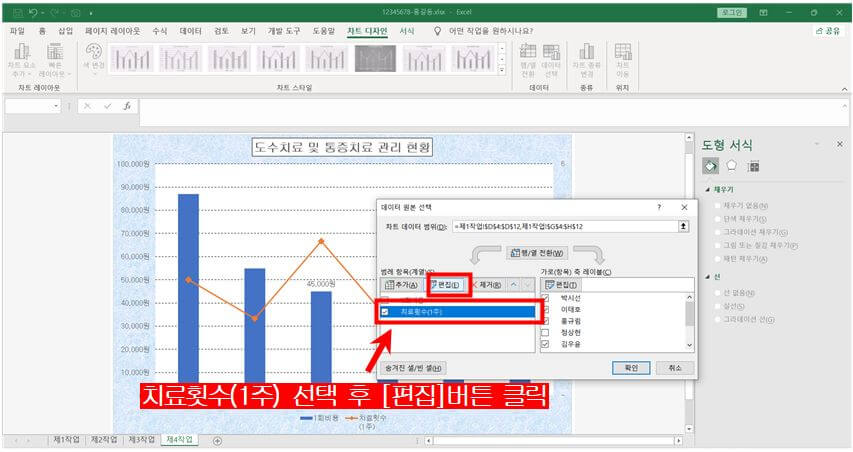Open 차트 요소 추가 in the ribbon
The width and height of the screenshot is (853, 452).
coord(22,59)
